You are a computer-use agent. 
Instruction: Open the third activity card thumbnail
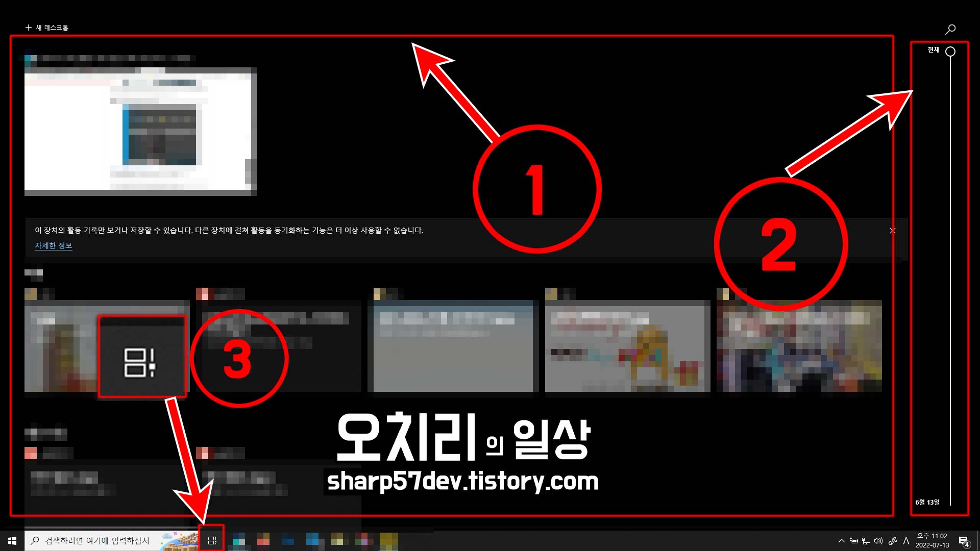point(453,346)
